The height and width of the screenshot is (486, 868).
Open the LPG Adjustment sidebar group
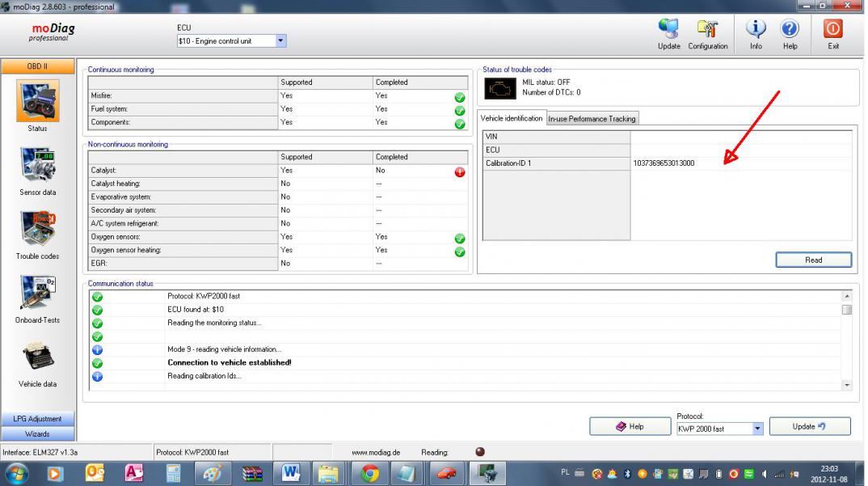pyautogui.click(x=38, y=418)
